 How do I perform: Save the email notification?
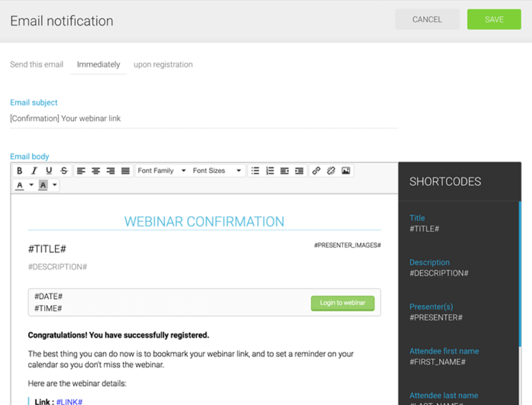(x=494, y=19)
